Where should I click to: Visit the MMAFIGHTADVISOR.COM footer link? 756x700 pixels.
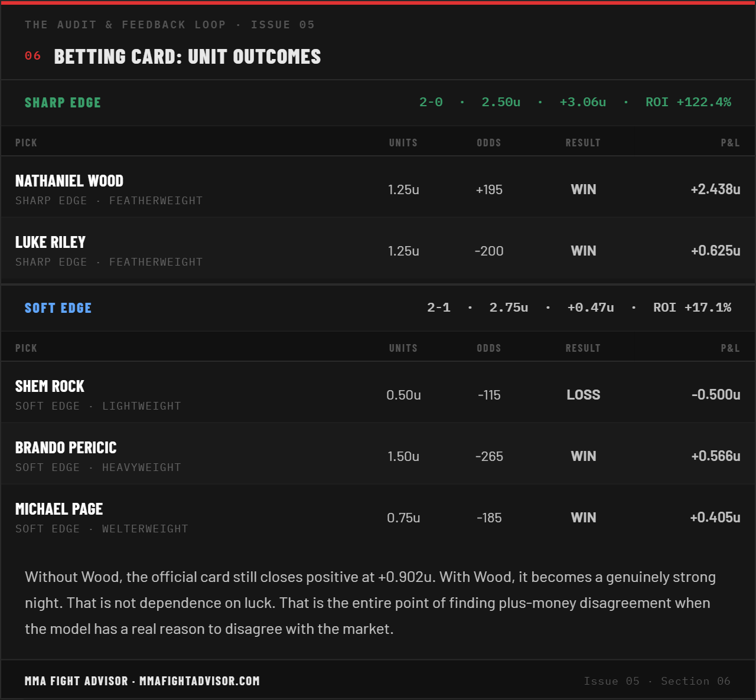(200, 681)
